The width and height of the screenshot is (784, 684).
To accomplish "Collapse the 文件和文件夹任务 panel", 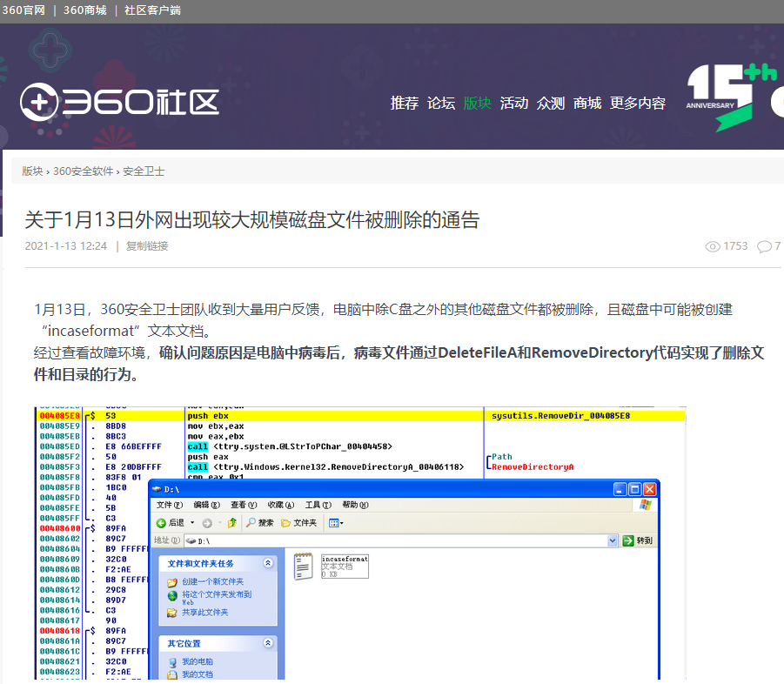I will [268, 563].
